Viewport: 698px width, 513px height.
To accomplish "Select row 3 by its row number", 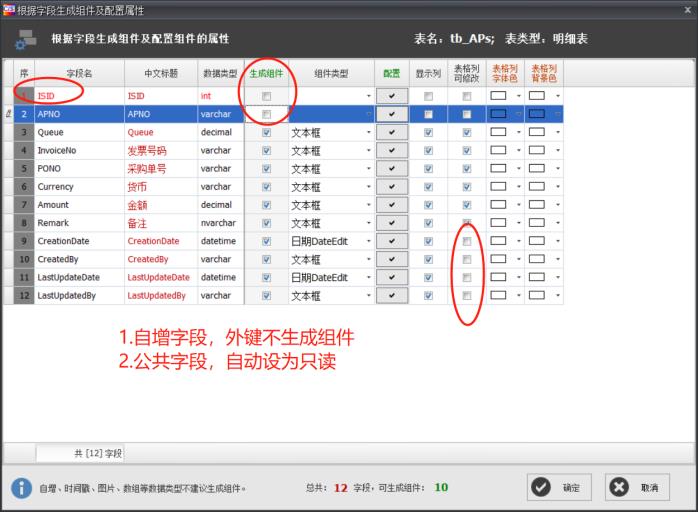I will coord(24,132).
